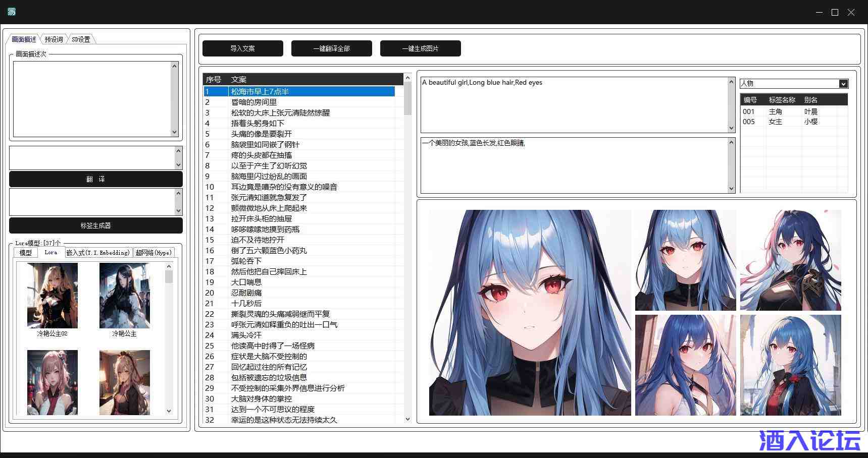Viewport: 868px width, 458px height.
Task: Open the 超网络(Hype) tab
Action: pos(154,253)
